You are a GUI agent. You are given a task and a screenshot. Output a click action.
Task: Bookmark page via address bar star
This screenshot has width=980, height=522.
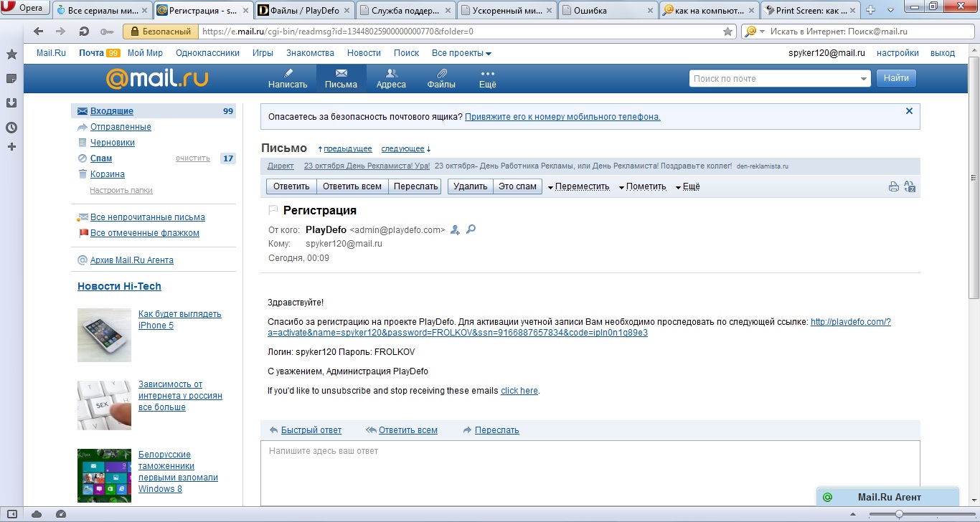[x=727, y=32]
